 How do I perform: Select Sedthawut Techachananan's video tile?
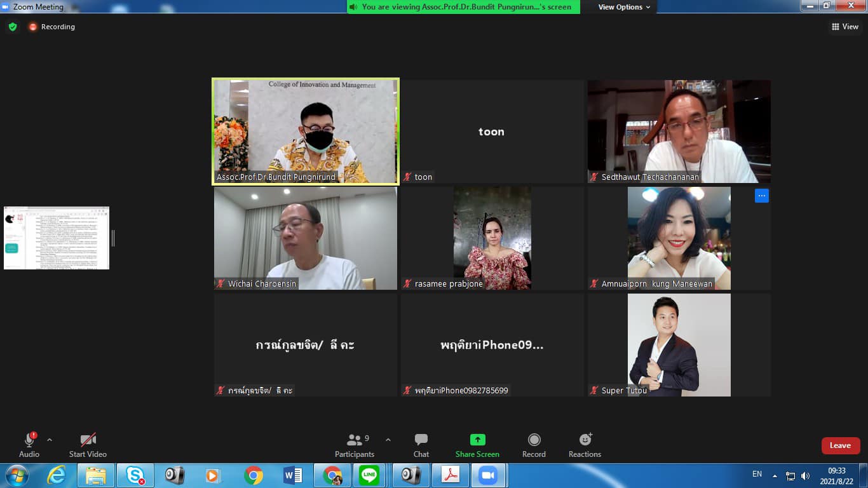(x=679, y=132)
